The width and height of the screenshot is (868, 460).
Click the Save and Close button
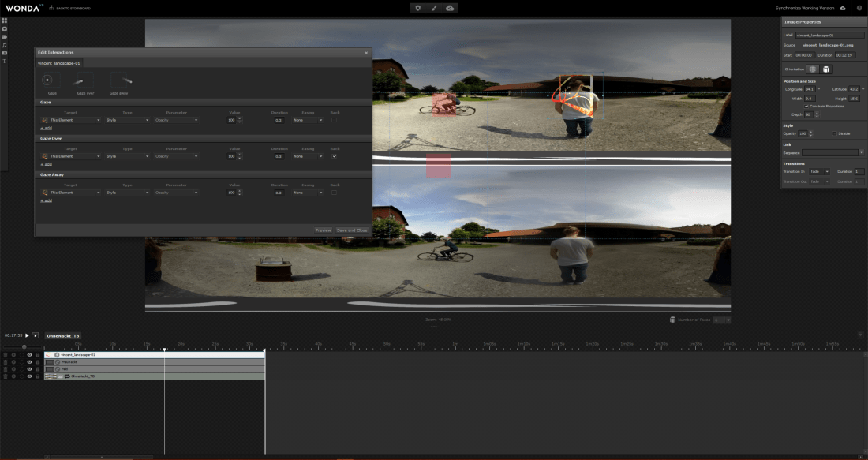[351, 230]
